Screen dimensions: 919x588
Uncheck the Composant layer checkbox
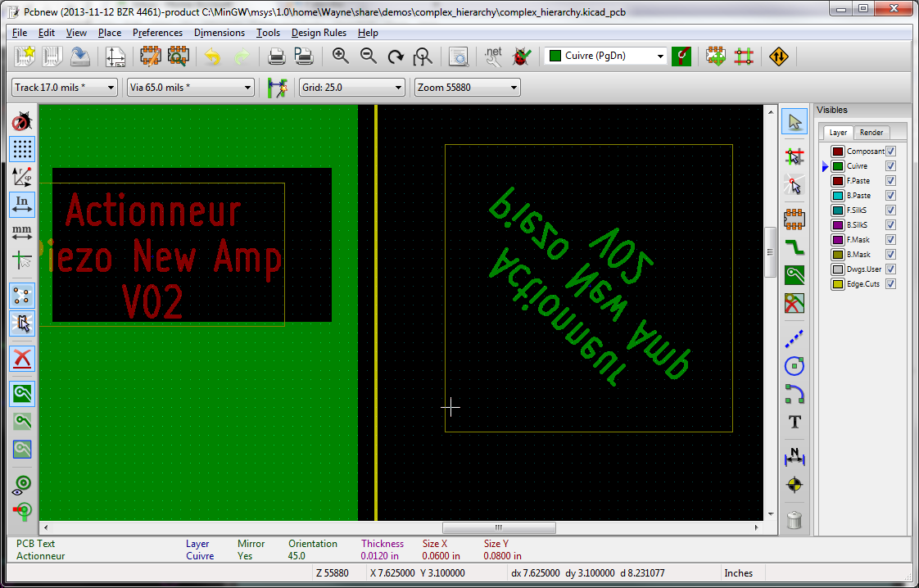tap(891, 152)
